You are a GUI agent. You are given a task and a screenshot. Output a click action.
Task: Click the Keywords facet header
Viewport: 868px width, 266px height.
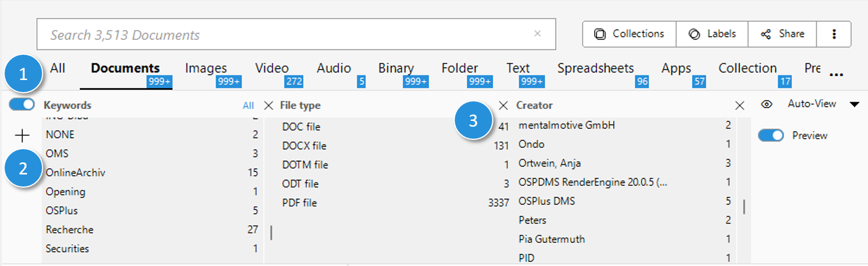point(67,105)
